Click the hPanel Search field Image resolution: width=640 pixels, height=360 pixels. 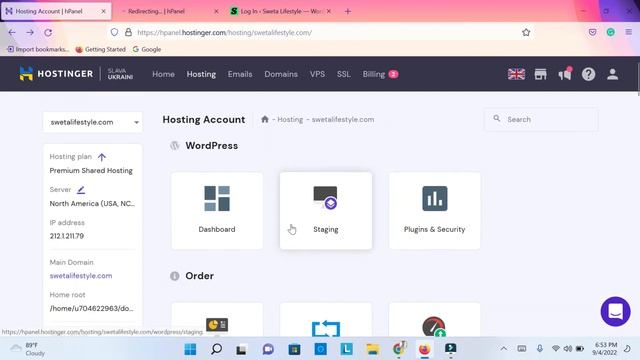click(x=541, y=119)
